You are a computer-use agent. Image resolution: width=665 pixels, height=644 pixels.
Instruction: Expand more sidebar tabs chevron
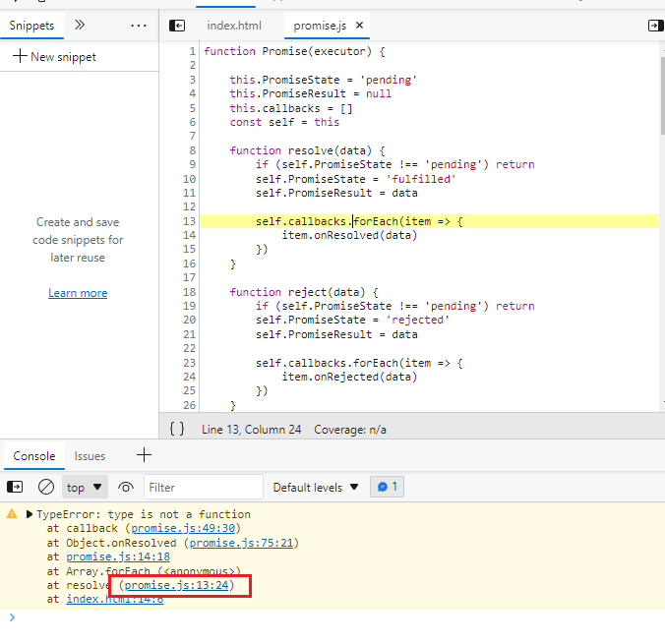[x=80, y=25]
